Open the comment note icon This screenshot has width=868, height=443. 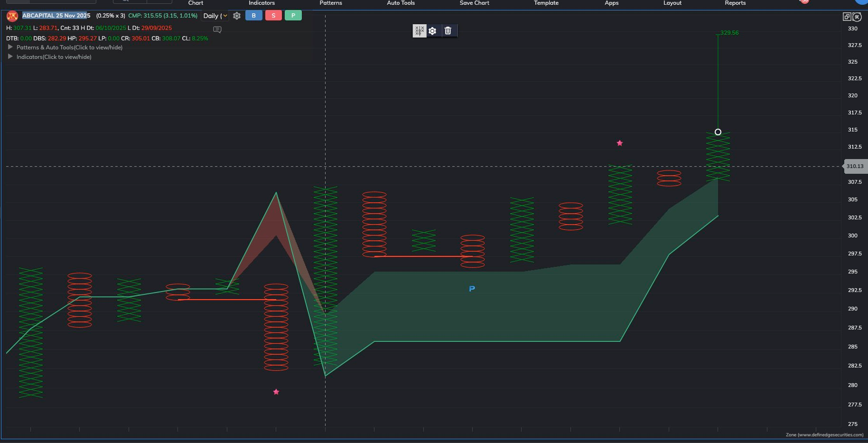click(x=217, y=29)
